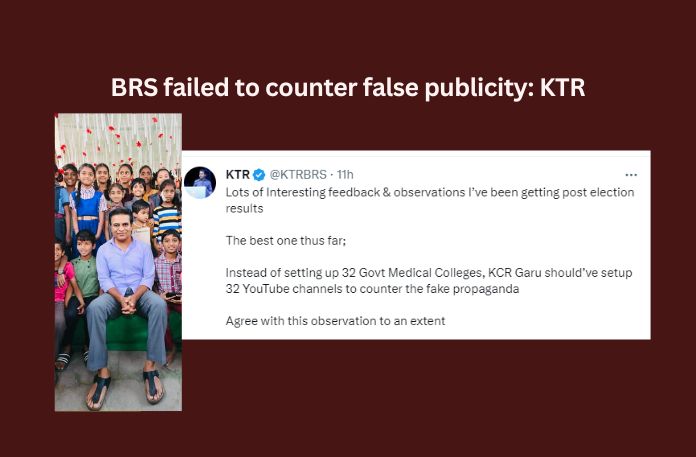This screenshot has width=696, height=457.
Task: Click 'Agree with this observation to an extent'
Action: [x=335, y=321]
